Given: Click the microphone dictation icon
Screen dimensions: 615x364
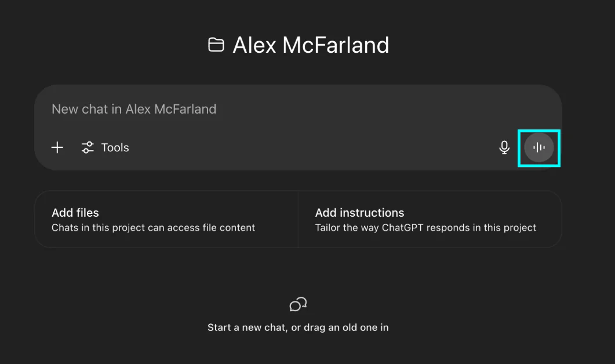Looking at the screenshot, I should coord(504,148).
